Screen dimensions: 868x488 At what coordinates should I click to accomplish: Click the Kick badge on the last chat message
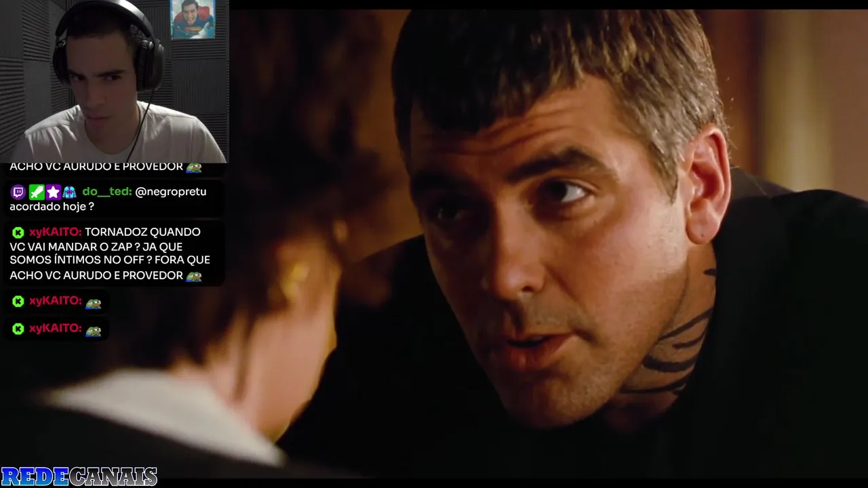(18, 329)
